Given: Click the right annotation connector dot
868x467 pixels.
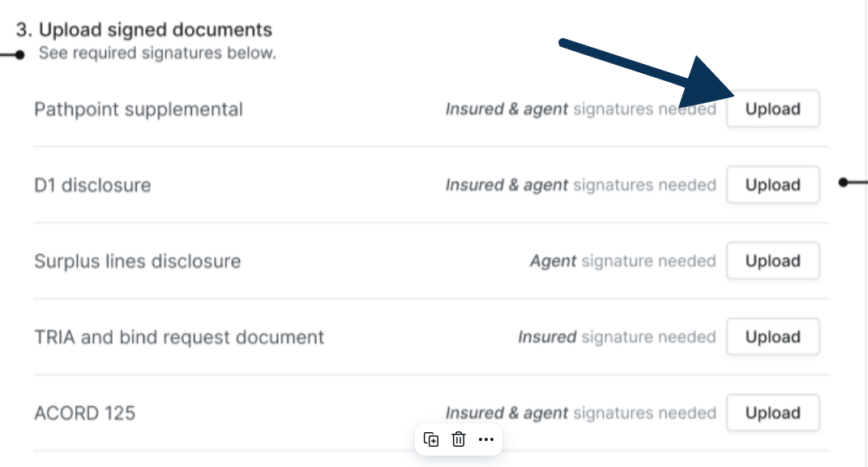Looking at the screenshot, I should click(x=844, y=182).
